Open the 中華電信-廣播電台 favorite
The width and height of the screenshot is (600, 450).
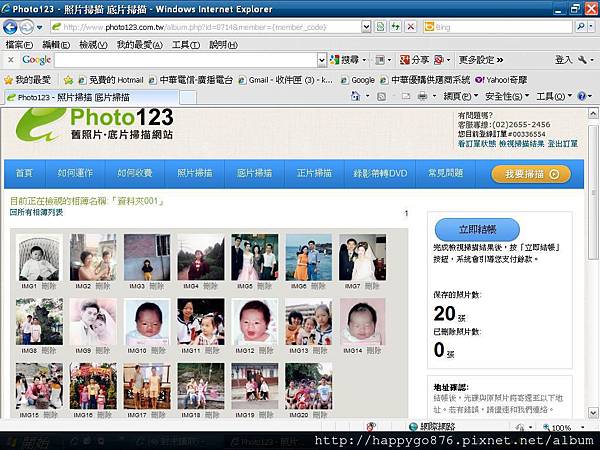(191, 80)
